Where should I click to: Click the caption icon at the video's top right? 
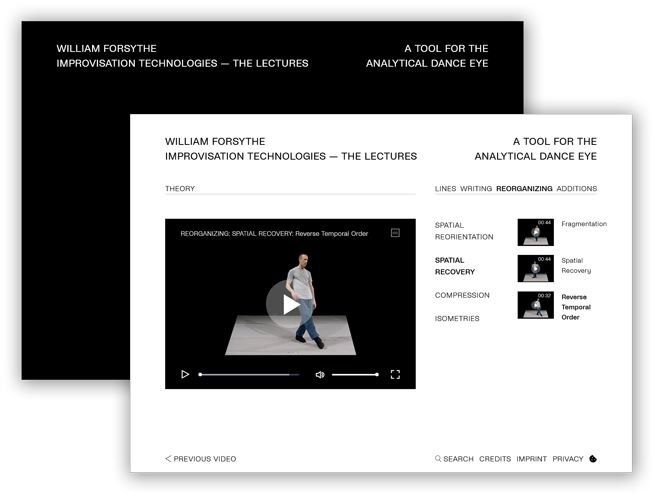pos(395,233)
